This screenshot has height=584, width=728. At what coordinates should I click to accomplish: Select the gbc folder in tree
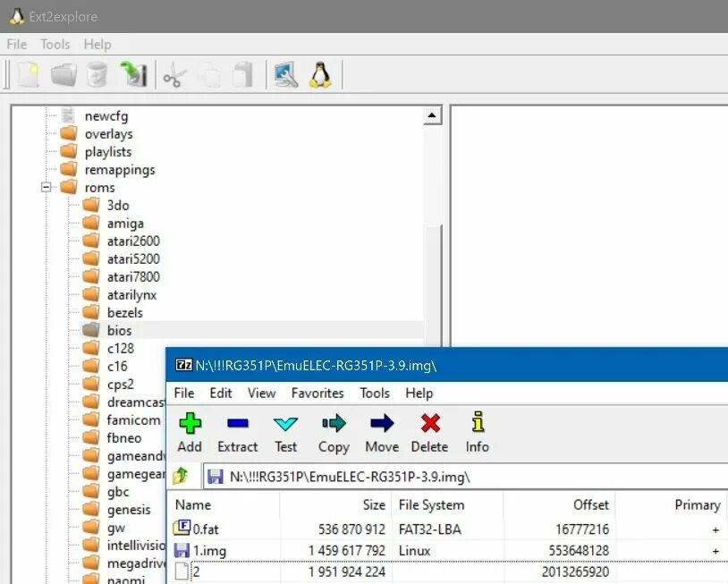[x=118, y=492]
